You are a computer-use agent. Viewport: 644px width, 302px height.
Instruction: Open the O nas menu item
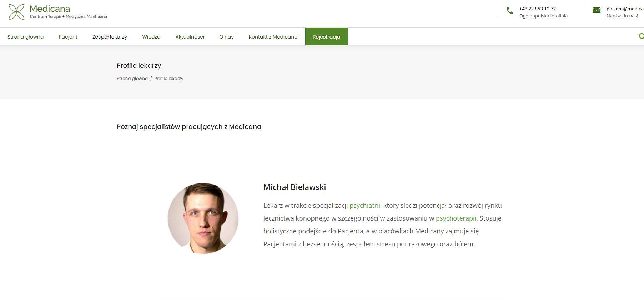(226, 37)
